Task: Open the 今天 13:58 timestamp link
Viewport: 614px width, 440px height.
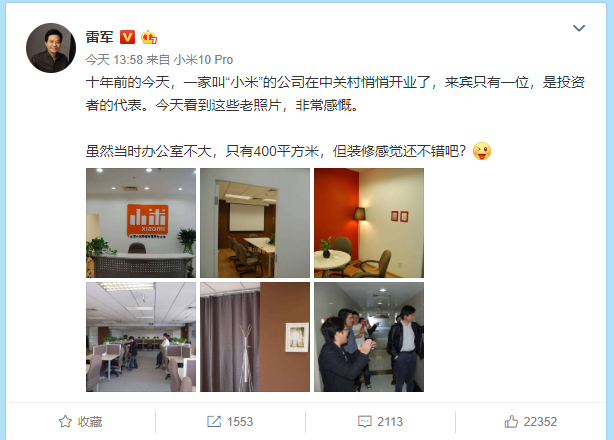Action: pos(114,60)
